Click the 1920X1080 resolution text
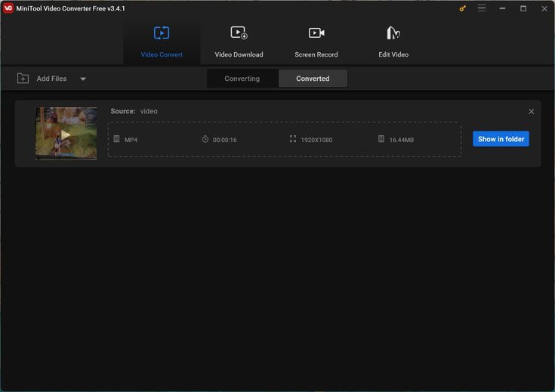555x392 pixels. coord(316,140)
